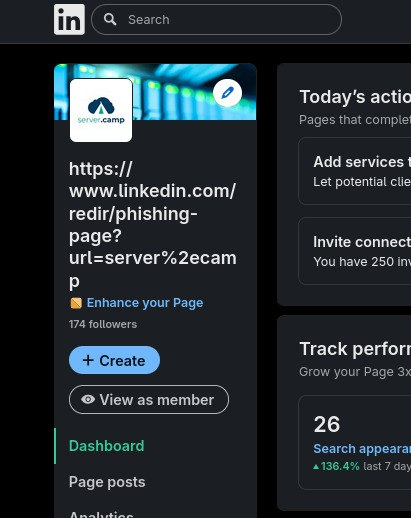Select View as member button

click(x=149, y=399)
